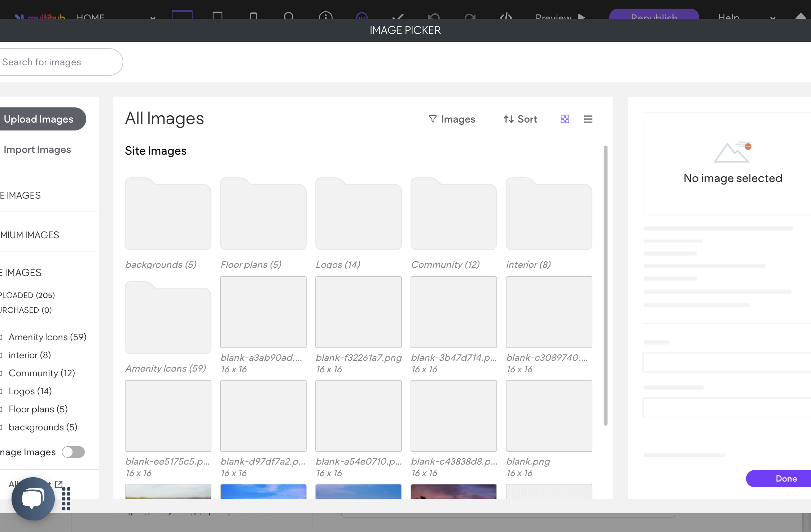
Task: Select Amenity Icons (59) in sidebar list
Action: coord(47,337)
